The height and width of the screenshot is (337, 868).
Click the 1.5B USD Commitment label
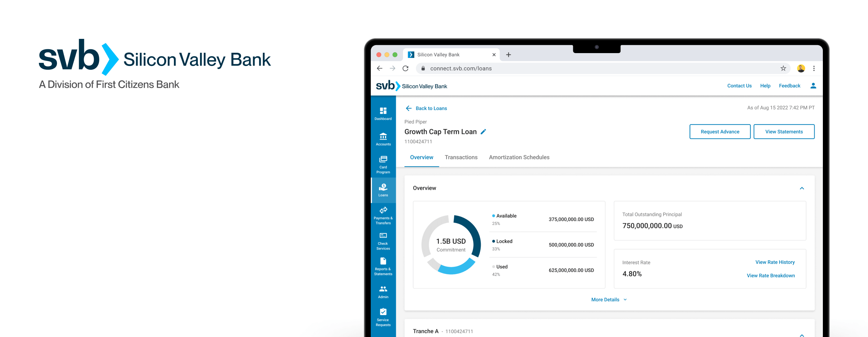coord(451,245)
